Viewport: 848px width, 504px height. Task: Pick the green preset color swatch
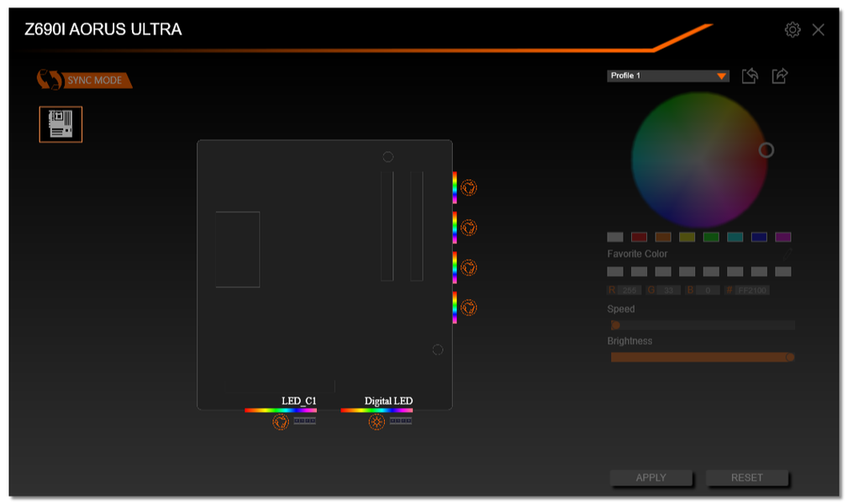[711, 237]
